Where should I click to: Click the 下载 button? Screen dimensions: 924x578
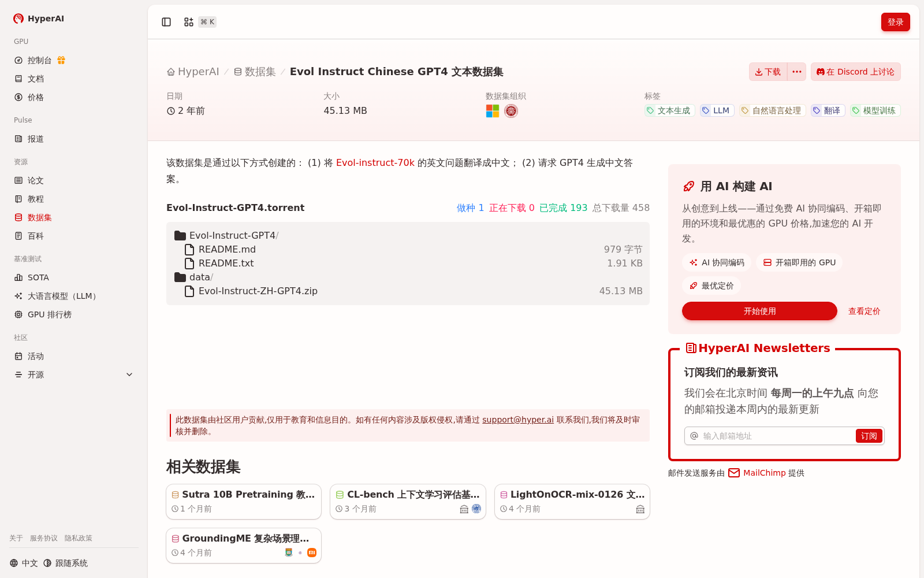pos(768,72)
